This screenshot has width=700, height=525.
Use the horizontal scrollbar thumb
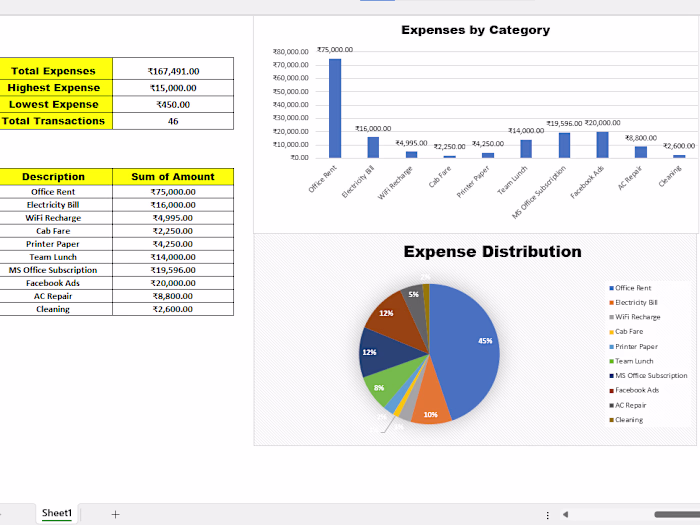click(677, 515)
